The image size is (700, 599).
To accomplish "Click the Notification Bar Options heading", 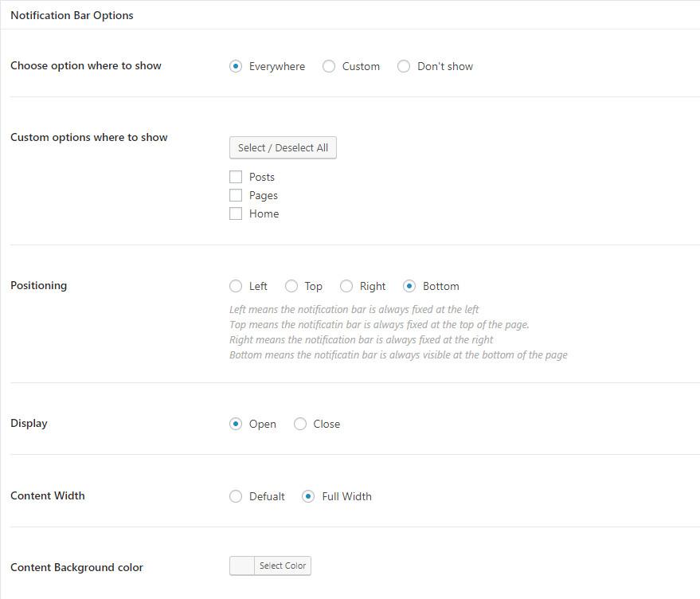I will pyautogui.click(x=72, y=15).
